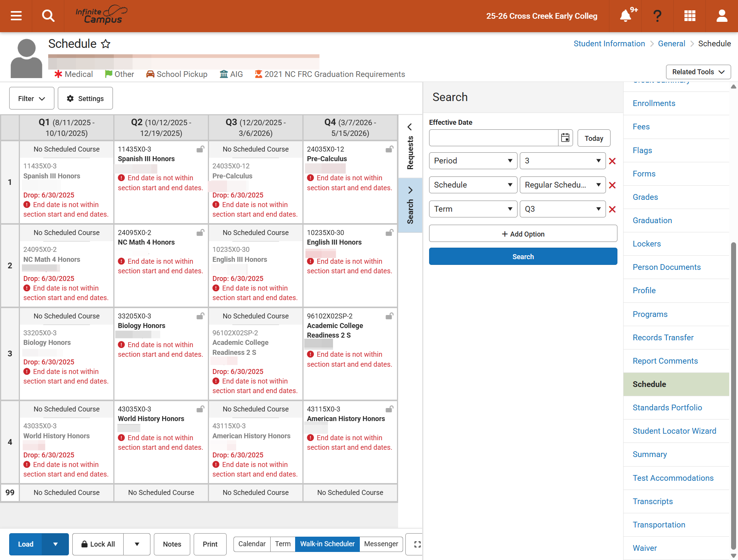738x560 pixels.
Task: Click the AIG building icon
Action: (x=224, y=74)
